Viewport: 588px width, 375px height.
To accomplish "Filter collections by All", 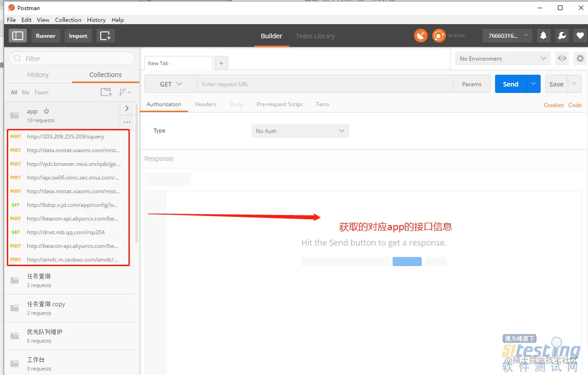I will pyautogui.click(x=14, y=92).
